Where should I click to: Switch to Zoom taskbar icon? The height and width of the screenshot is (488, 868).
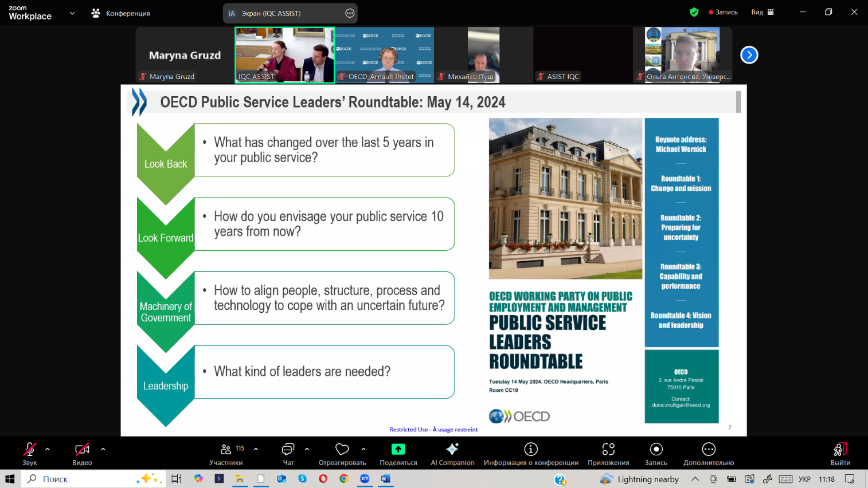tap(365, 479)
